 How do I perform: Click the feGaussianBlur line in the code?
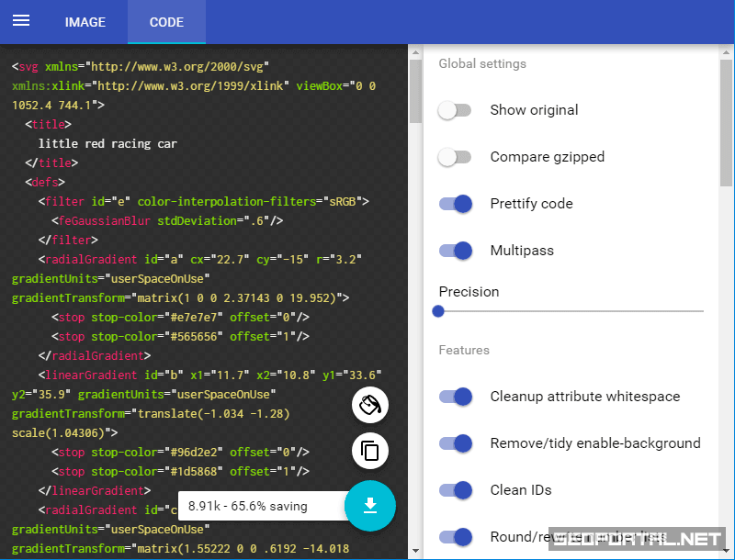[x=166, y=220]
